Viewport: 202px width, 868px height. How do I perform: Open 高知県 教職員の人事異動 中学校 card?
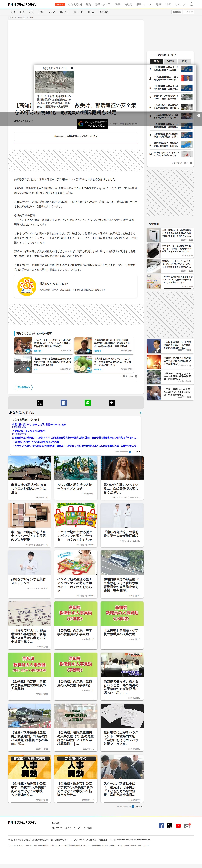[x=76, y=625]
